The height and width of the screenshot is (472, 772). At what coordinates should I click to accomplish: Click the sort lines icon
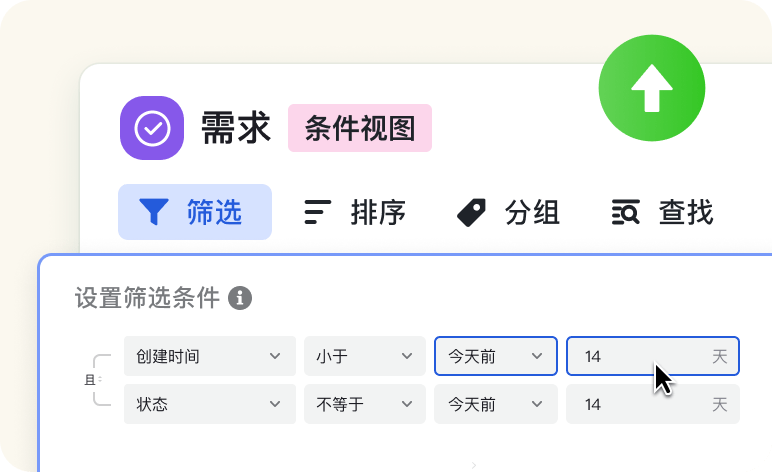pos(318,212)
